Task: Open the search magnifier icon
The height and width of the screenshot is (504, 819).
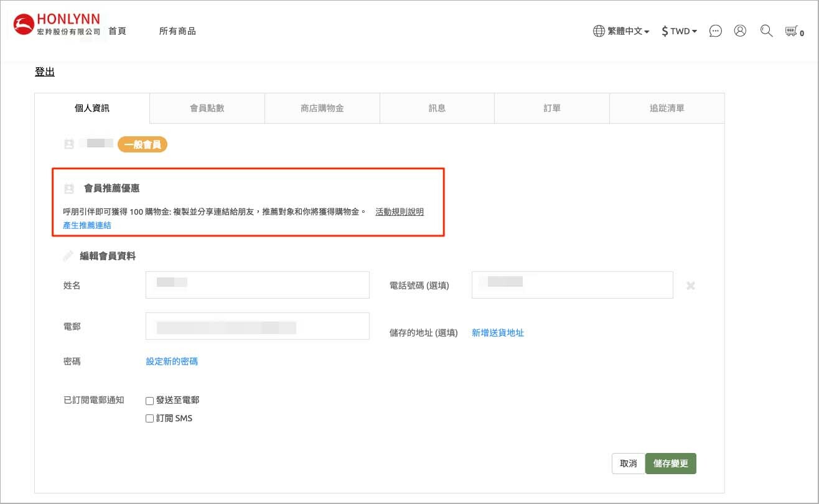Action: 766,31
